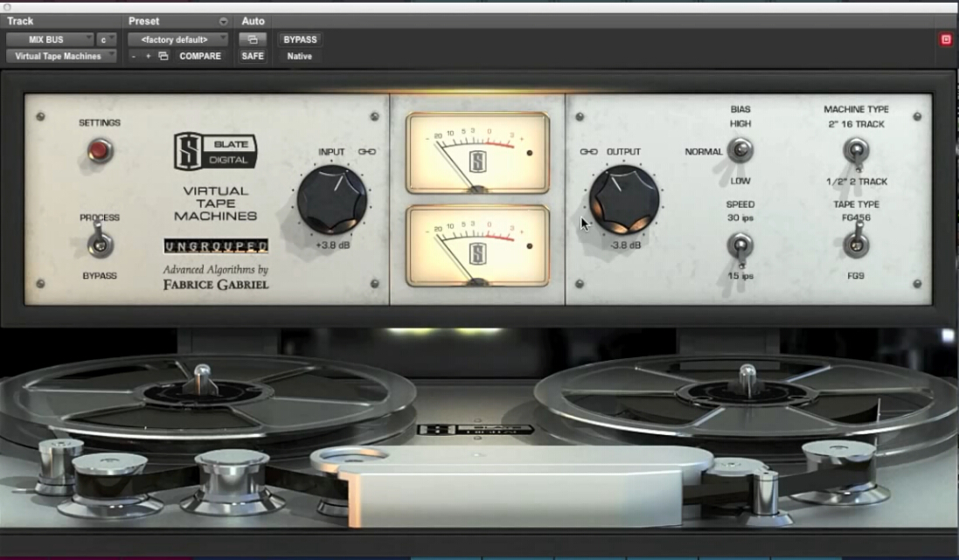The height and width of the screenshot is (560, 959).
Task: Click the input value +3.8 dB
Action: point(333,245)
